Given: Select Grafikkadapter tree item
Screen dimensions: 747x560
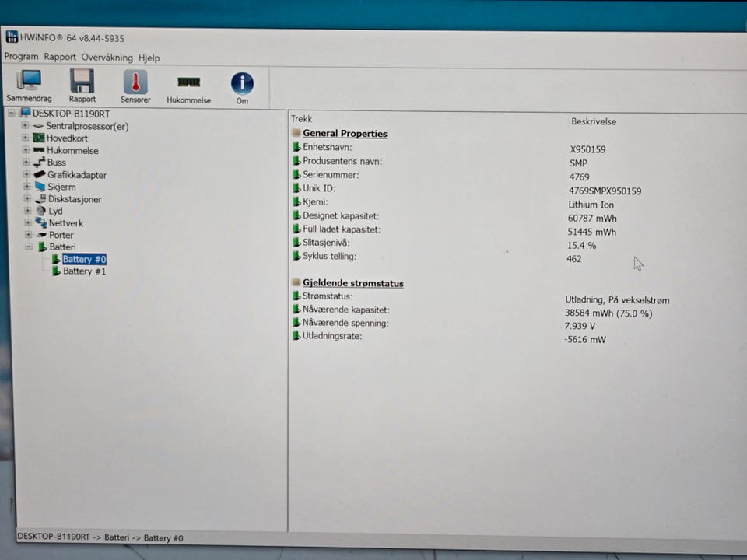Looking at the screenshot, I should [77, 175].
